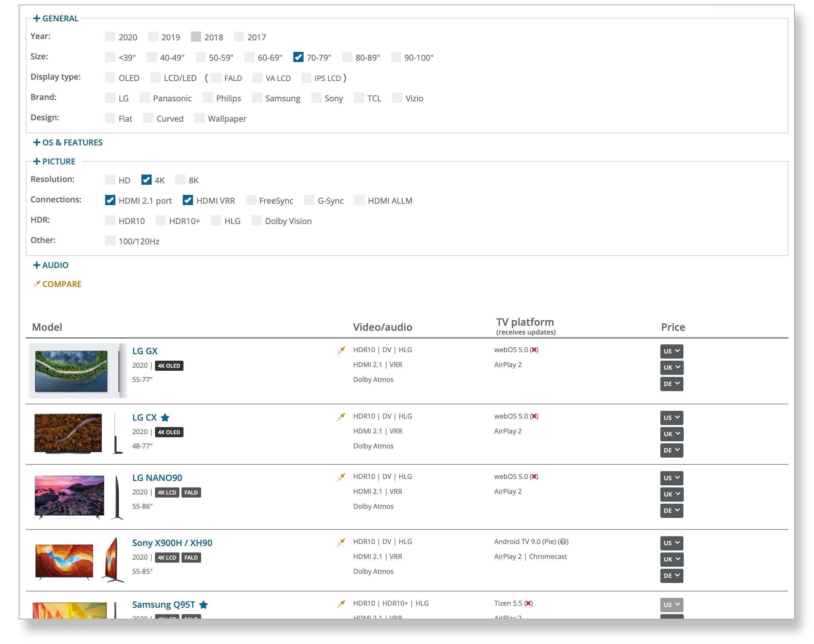Select the OLED display type checkbox

click(x=110, y=77)
